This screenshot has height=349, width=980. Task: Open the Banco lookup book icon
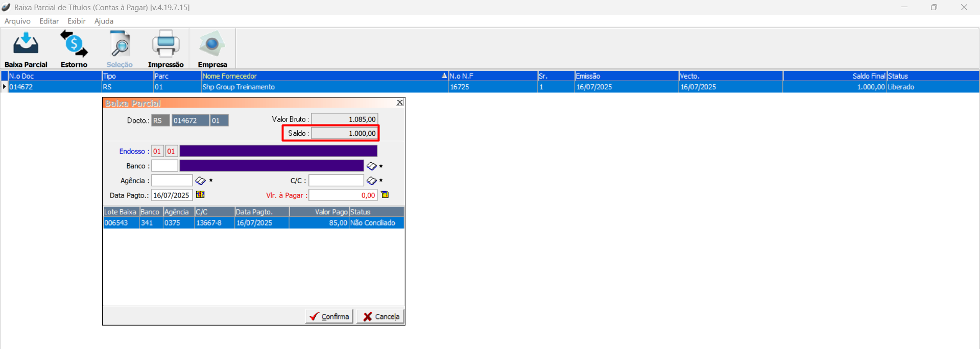click(371, 166)
